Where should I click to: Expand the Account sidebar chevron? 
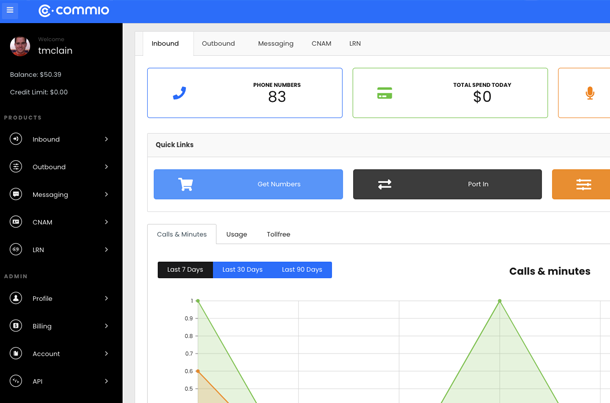(x=106, y=353)
